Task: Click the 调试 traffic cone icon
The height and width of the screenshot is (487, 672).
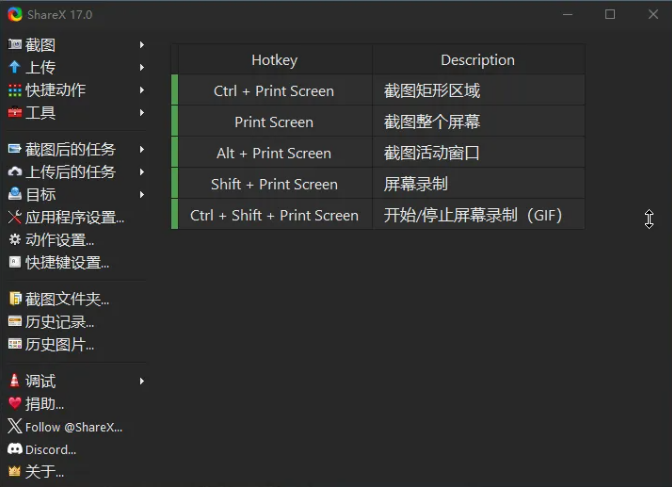Action: click(15, 380)
